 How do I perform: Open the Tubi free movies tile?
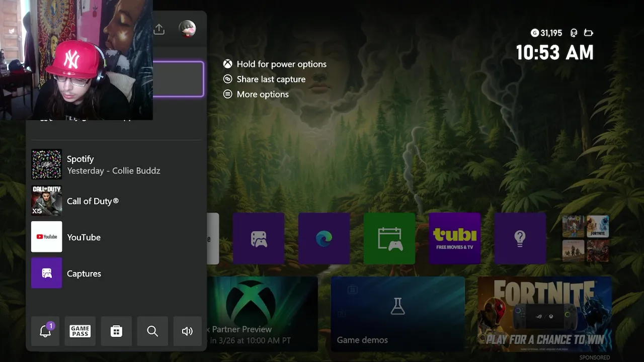click(455, 238)
